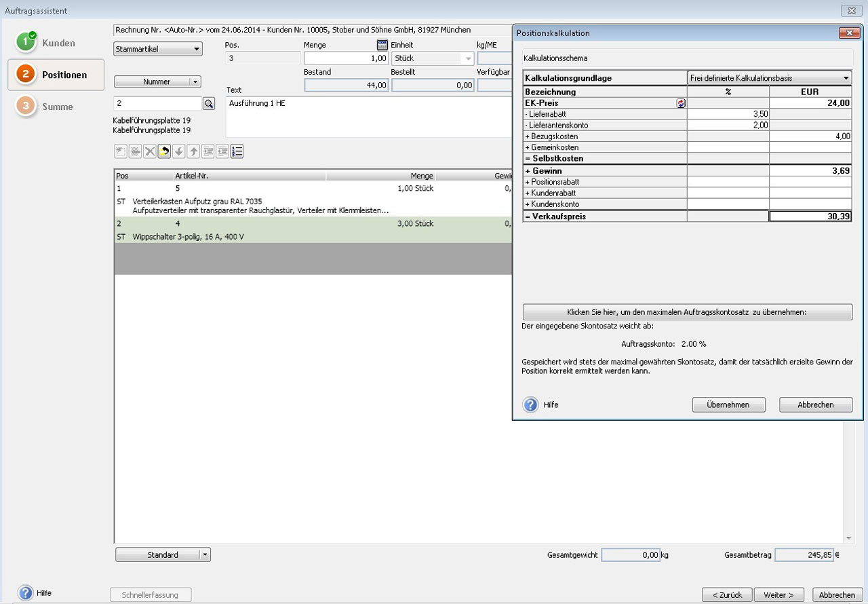Click the Lieferrabatt percent cell showing 3,50
Screen dimensions: 868x604
click(728, 114)
